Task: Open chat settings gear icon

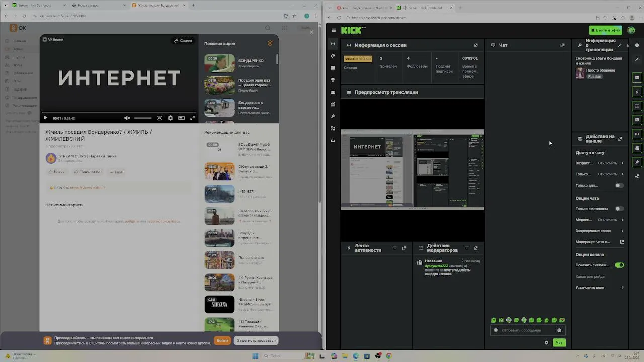Action: (x=546, y=342)
